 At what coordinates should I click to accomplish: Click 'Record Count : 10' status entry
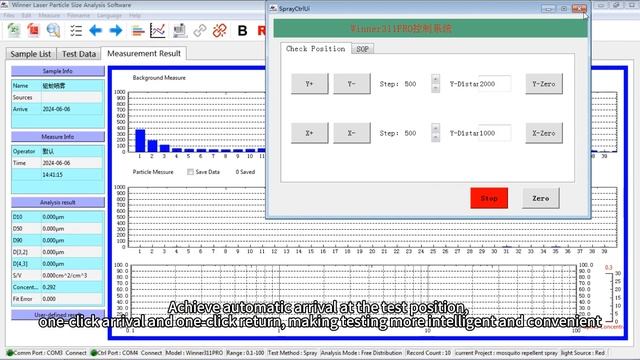point(429,353)
